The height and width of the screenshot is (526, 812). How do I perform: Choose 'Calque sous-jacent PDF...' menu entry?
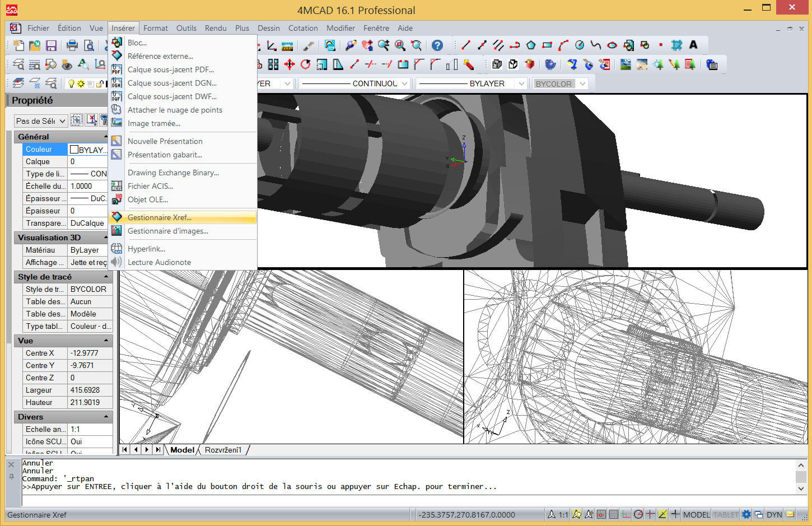click(183, 69)
